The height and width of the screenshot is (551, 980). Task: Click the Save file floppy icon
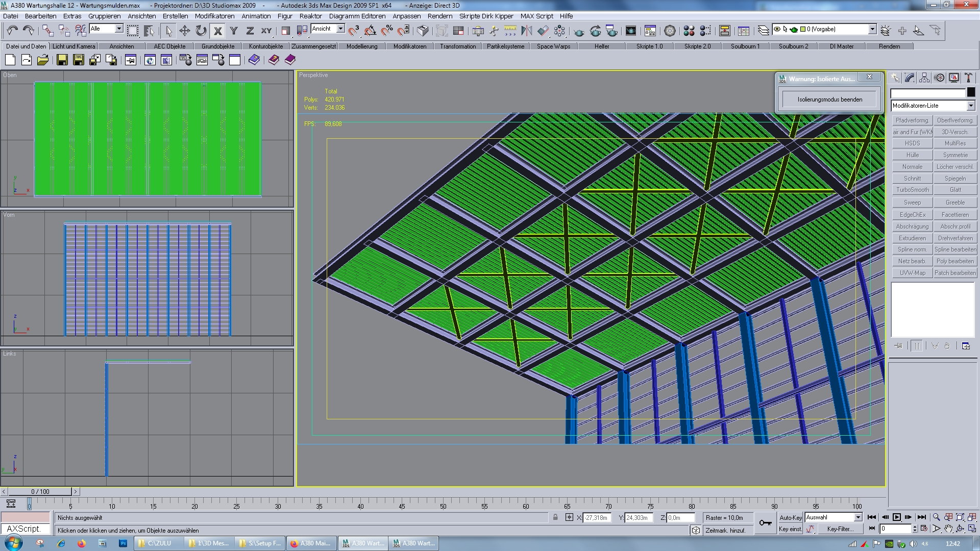tap(62, 60)
